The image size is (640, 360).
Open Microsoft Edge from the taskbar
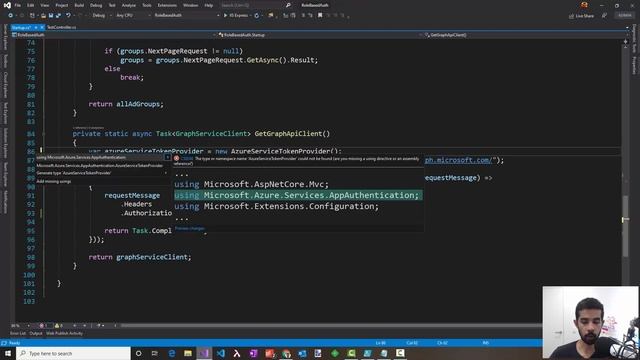tap(171, 353)
